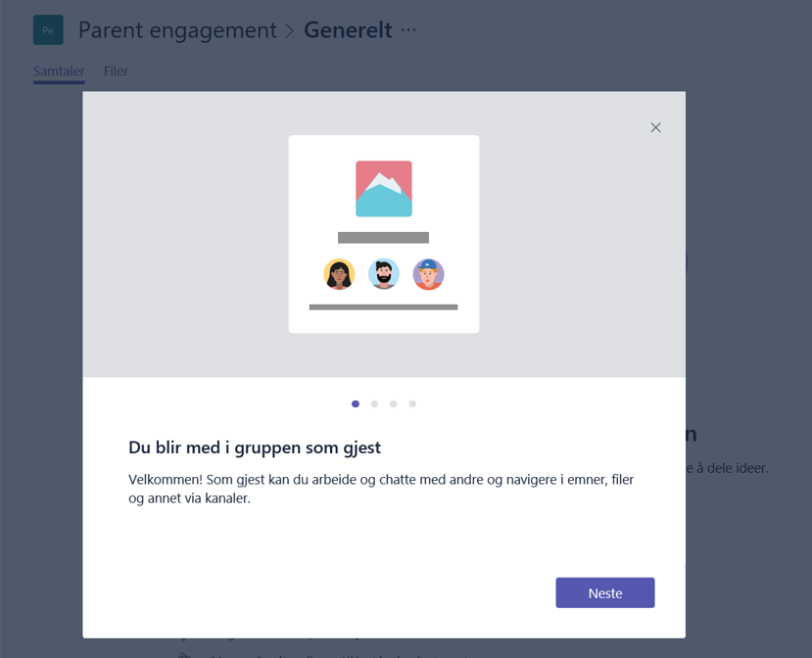This screenshot has width=812, height=658.
Task: Click the Parent engagement team name
Action: click(177, 30)
